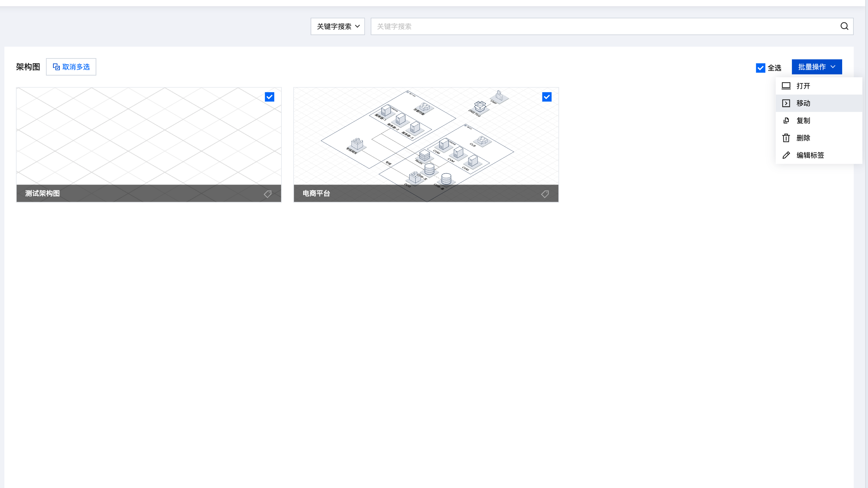Deselect the 测试架构图 card checkbox
The image size is (868, 488).
270,97
